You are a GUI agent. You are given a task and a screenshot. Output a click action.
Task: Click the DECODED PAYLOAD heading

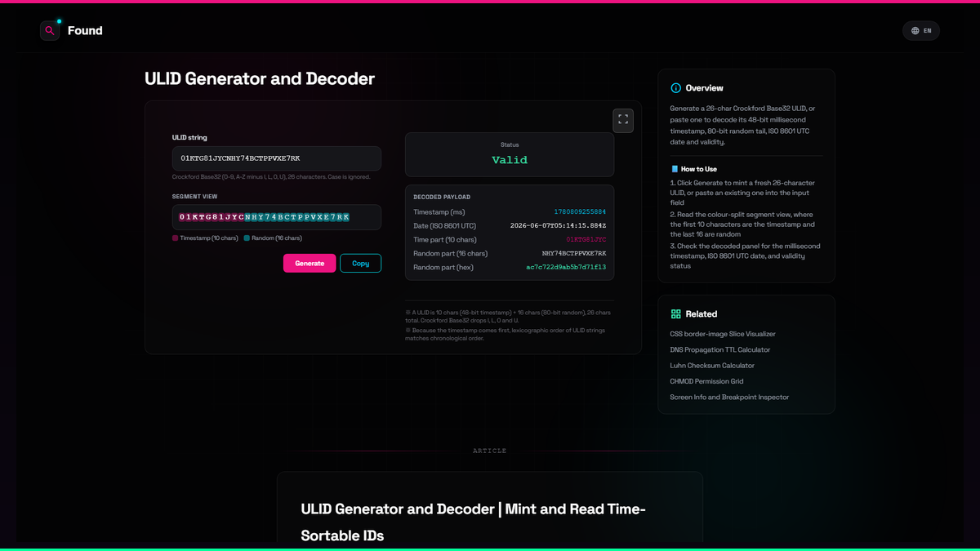click(442, 198)
